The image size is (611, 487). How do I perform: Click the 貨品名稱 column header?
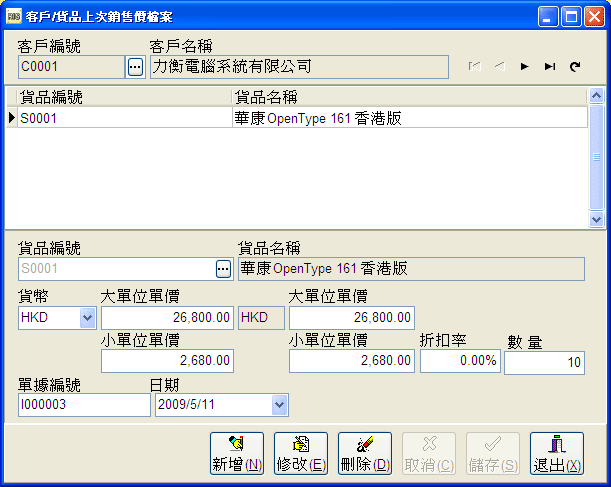(410, 97)
